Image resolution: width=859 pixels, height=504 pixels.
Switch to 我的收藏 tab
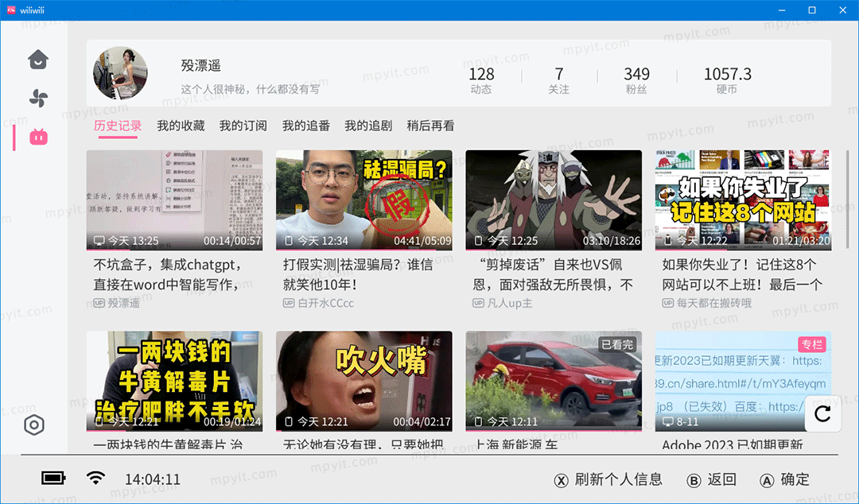click(181, 126)
